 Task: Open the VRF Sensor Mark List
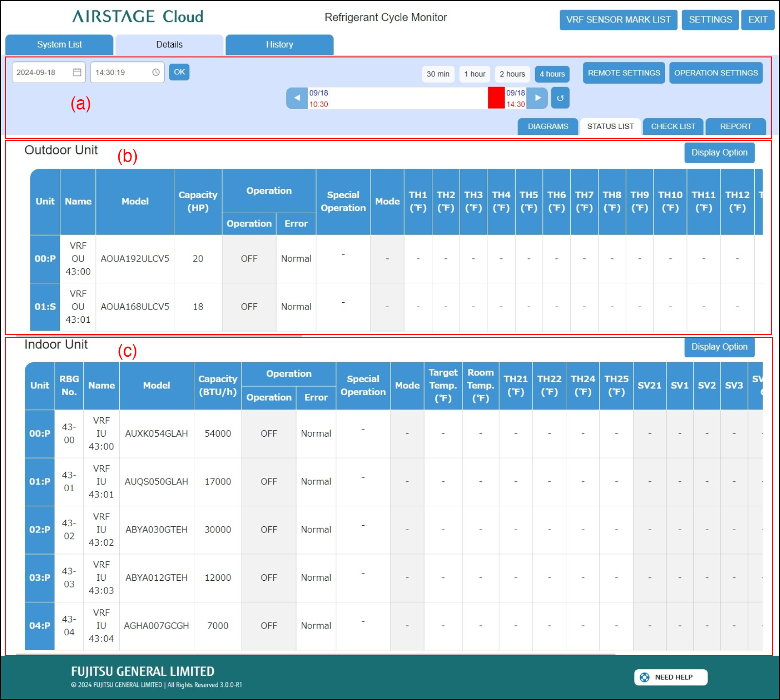[x=618, y=20]
